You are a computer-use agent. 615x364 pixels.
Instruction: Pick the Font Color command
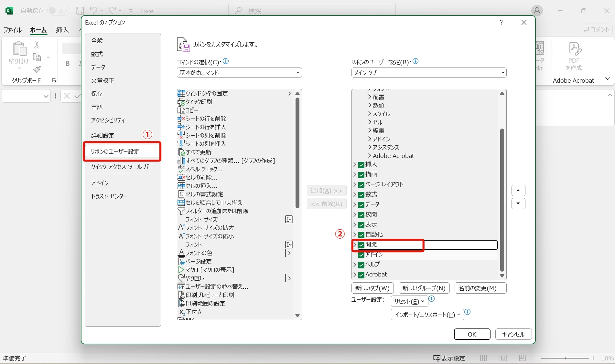(x=199, y=253)
